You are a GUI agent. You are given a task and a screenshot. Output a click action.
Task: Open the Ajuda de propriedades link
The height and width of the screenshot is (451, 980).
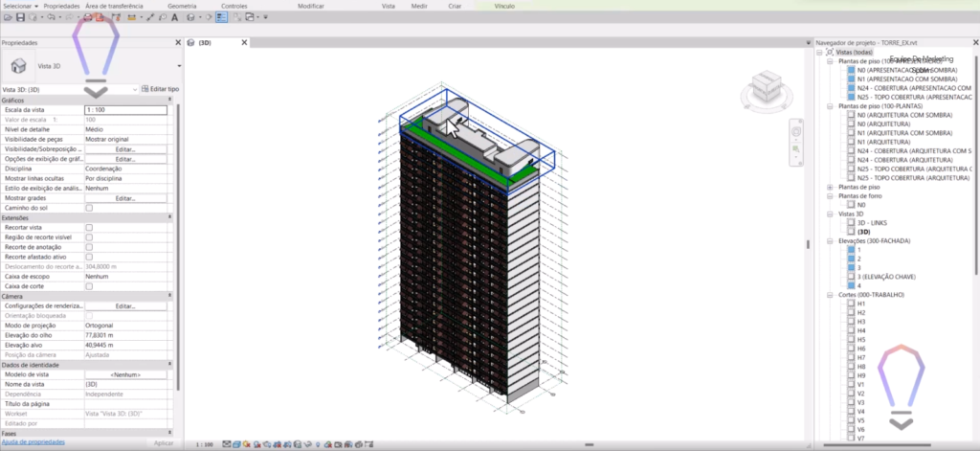(33, 441)
